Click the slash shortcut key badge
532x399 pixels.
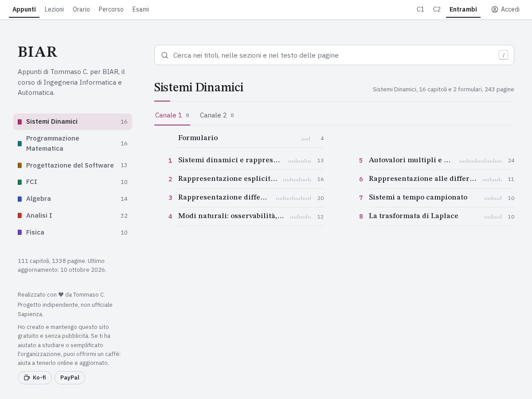click(x=503, y=55)
